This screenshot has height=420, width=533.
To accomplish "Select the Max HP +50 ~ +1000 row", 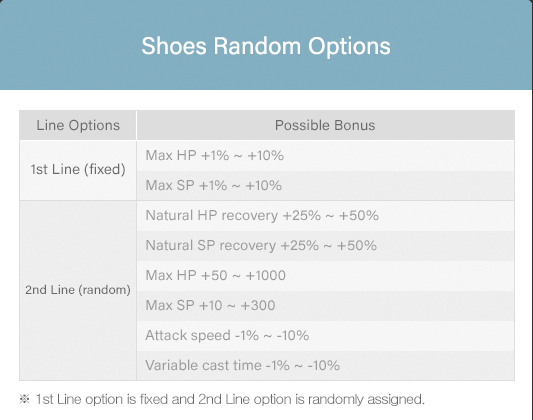I will [325, 275].
